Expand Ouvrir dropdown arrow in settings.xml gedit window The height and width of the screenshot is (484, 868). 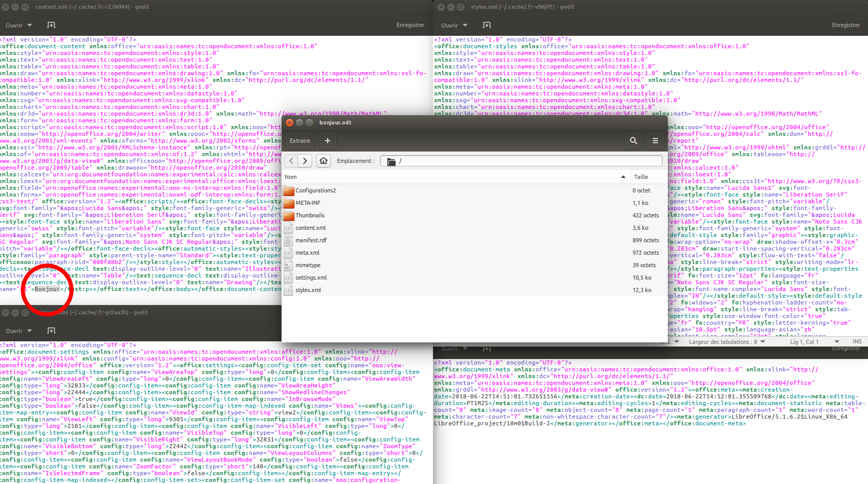30,330
